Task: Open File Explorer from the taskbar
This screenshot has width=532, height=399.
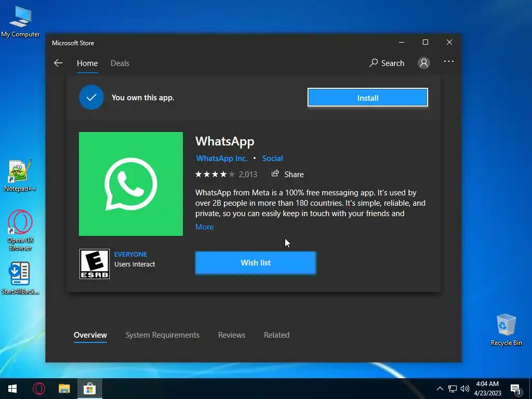Action: coord(64,389)
